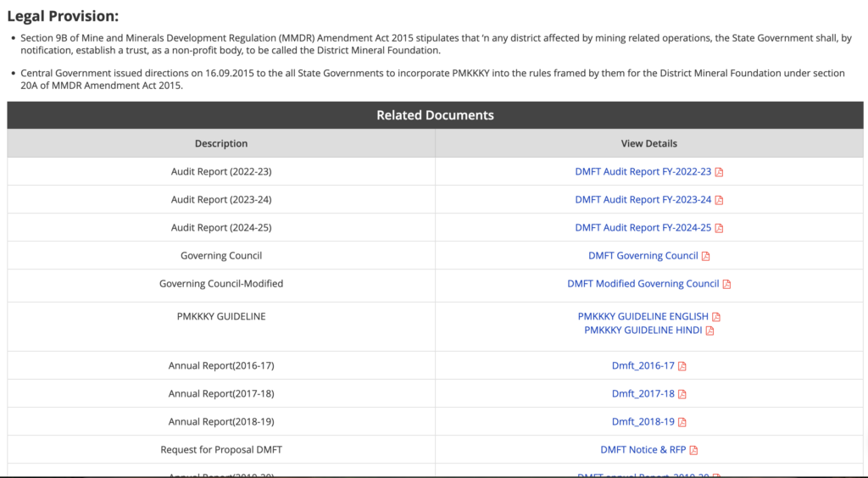
Task: Click the Central Government directions bullet paragraph
Action: [432, 79]
